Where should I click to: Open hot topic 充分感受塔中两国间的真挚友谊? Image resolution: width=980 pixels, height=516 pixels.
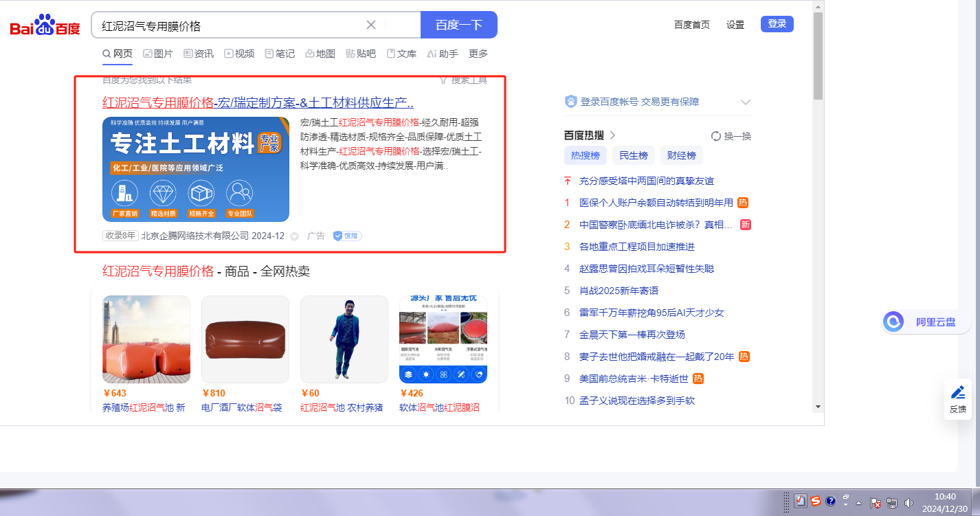click(x=647, y=181)
